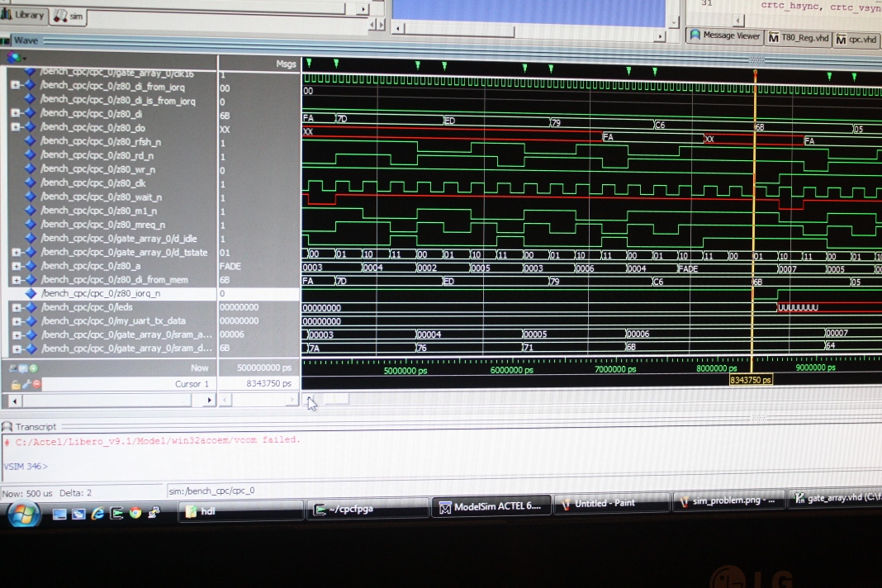Click the Windows Start orb
The height and width of the screenshot is (588, 882).
[22, 513]
